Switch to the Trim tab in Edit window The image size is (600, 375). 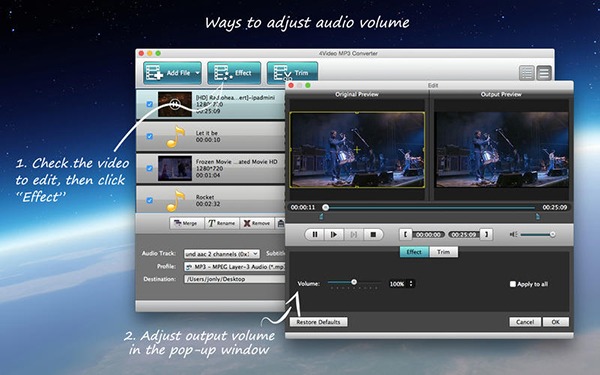(x=443, y=252)
